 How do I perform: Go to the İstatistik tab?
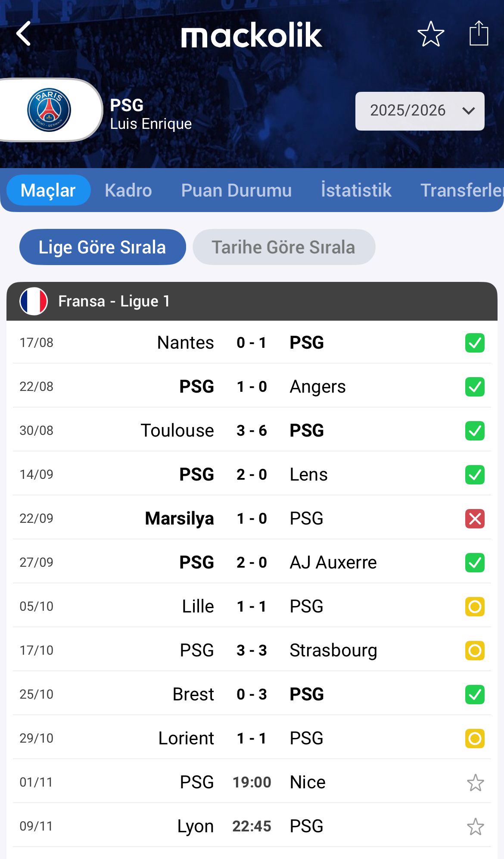tap(356, 190)
